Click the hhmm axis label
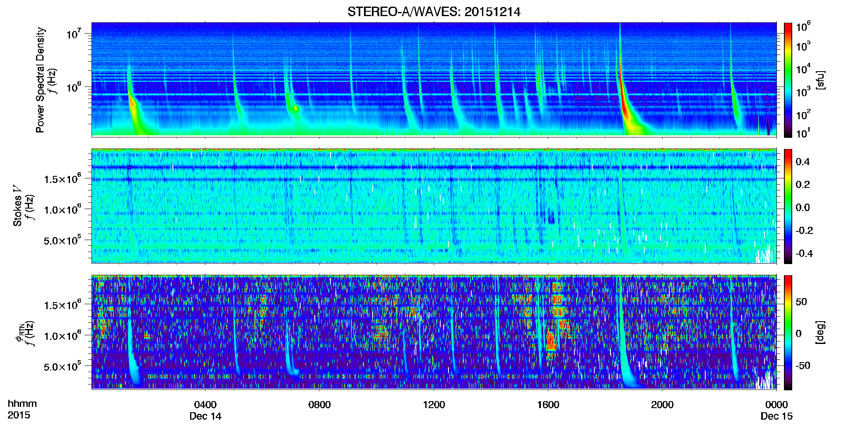This screenshot has width=868, height=447. click(22, 404)
